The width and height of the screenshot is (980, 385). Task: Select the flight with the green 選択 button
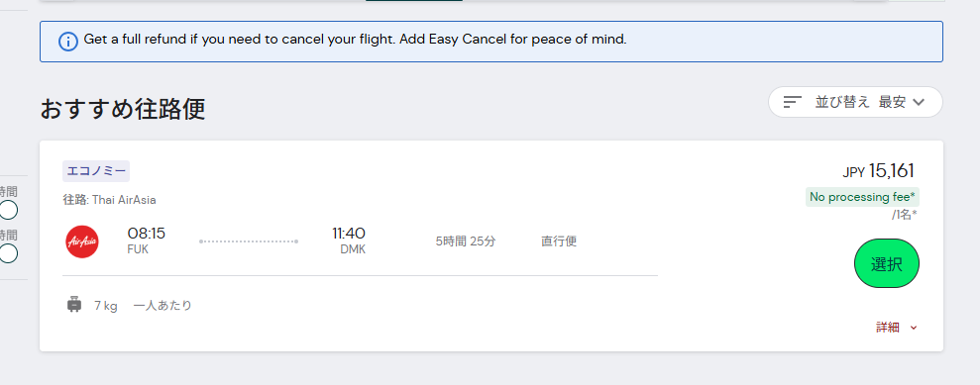[886, 263]
